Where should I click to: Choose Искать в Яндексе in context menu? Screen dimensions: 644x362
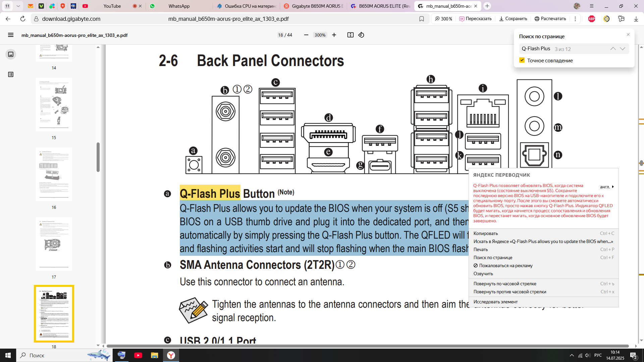tap(544, 241)
